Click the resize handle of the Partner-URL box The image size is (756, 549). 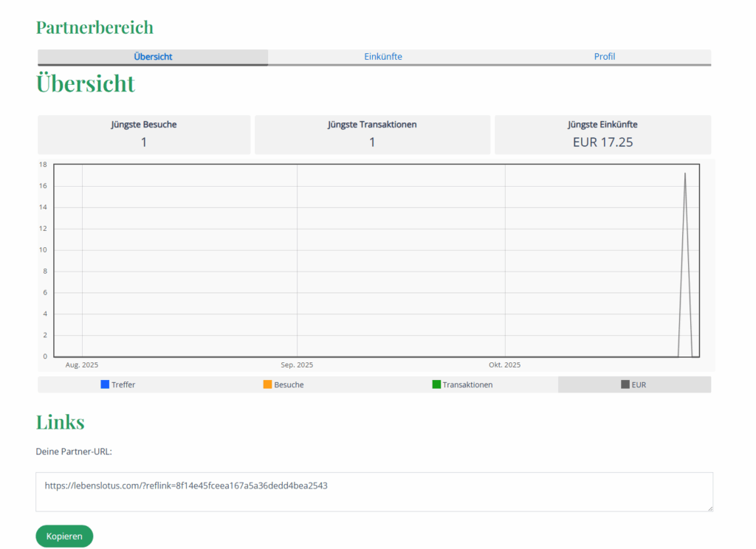pos(709,508)
